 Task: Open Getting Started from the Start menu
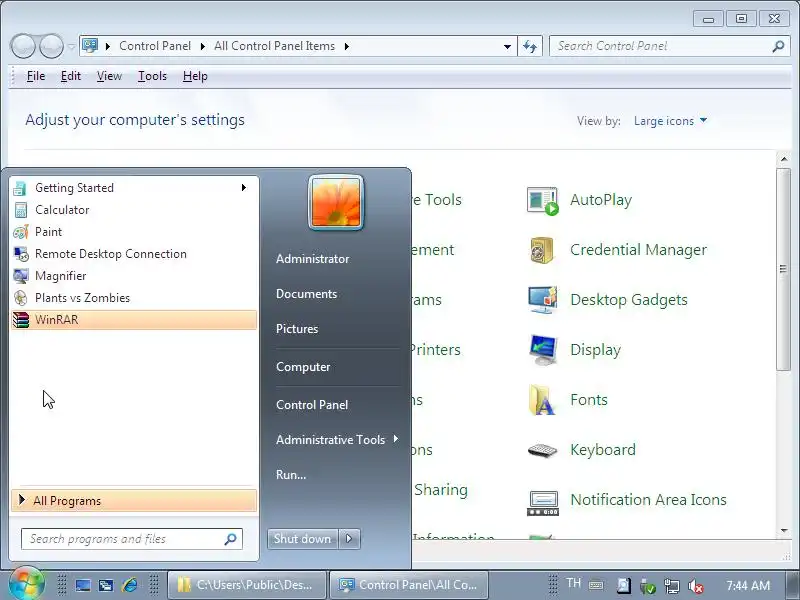134,188
